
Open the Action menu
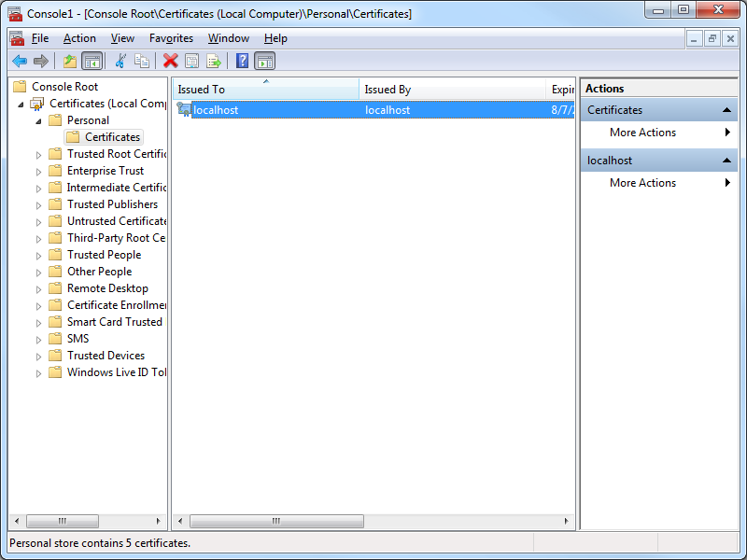79,38
